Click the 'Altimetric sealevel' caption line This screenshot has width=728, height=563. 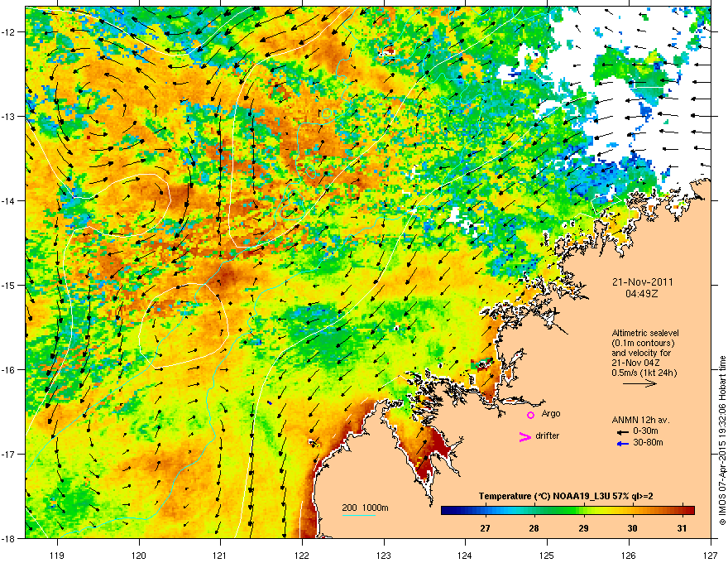pyautogui.click(x=645, y=333)
